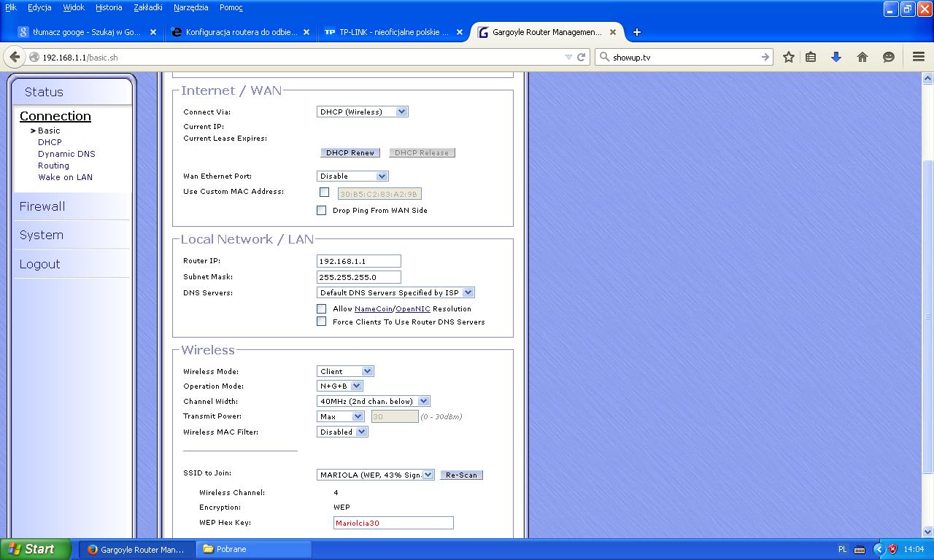This screenshot has width=934, height=560.
Task: Open the Firewall sidebar section
Action: point(42,206)
